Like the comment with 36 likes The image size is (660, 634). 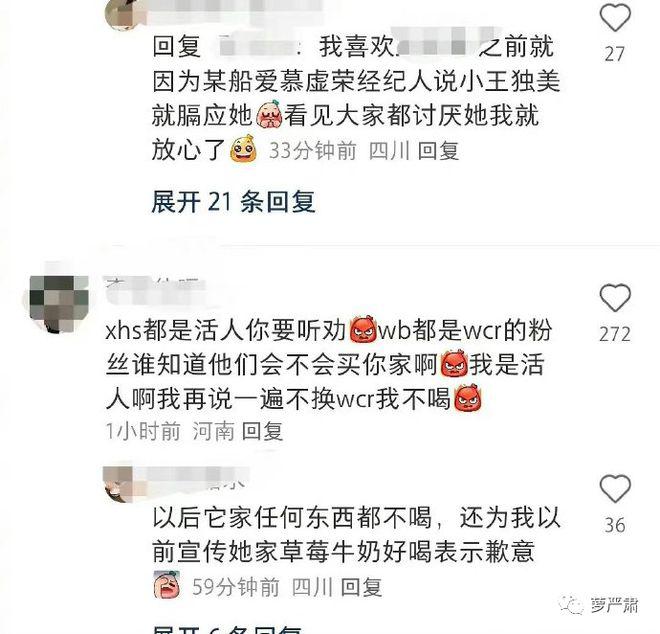click(615, 488)
